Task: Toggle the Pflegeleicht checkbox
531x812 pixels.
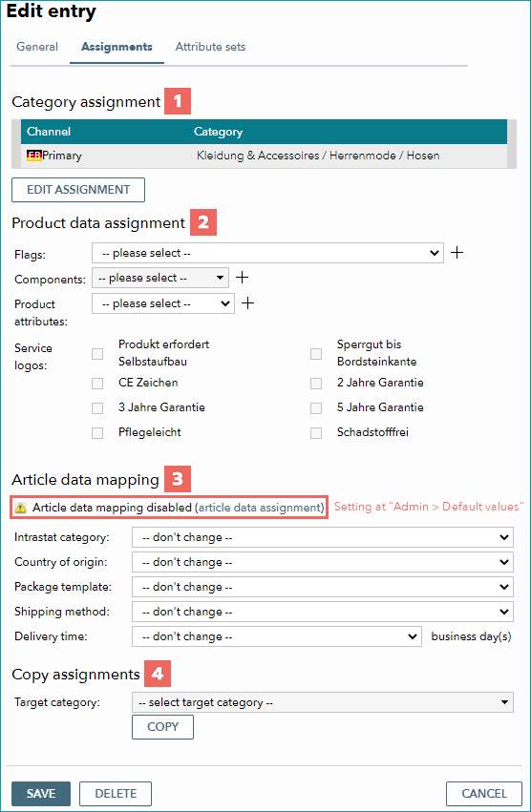Action: [97, 433]
